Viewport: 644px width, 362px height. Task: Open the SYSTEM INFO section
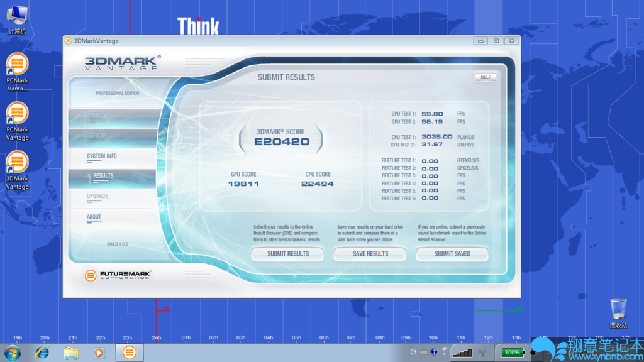pyautogui.click(x=112, y=158)
